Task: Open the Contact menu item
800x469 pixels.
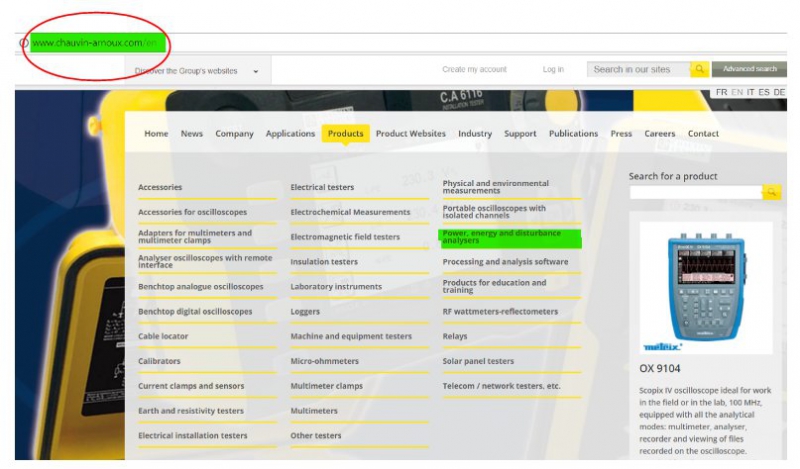Action: [703, 134]
